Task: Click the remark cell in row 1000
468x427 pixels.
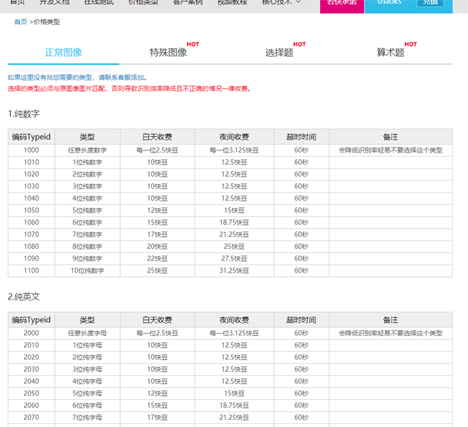Action: (x=391, y=150)
